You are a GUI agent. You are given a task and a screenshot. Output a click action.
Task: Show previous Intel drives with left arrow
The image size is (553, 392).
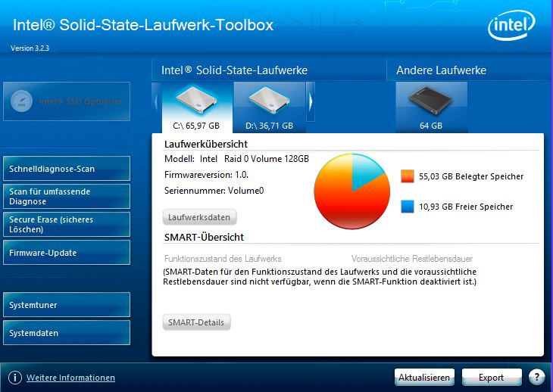pyautogui.click(x=156, y=102)
